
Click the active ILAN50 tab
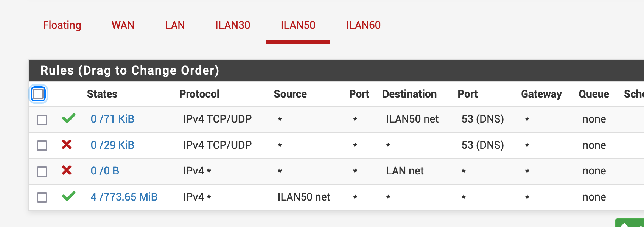point(298,25)
